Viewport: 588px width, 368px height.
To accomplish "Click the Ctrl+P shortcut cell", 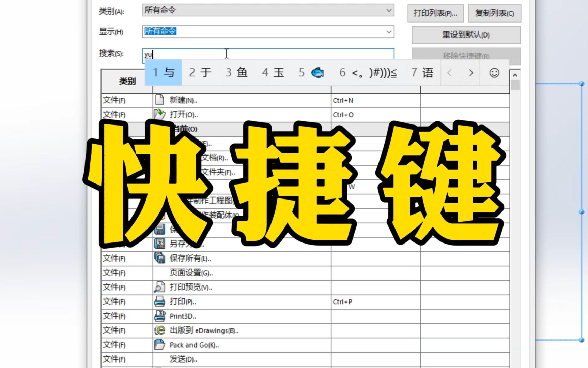I will (375, 302).
